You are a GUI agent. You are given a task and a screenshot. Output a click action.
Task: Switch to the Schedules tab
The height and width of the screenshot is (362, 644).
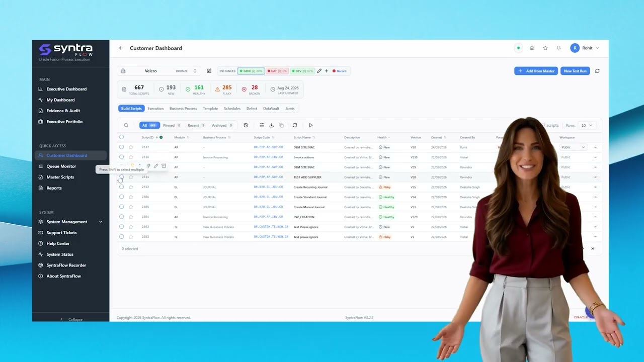232,109
